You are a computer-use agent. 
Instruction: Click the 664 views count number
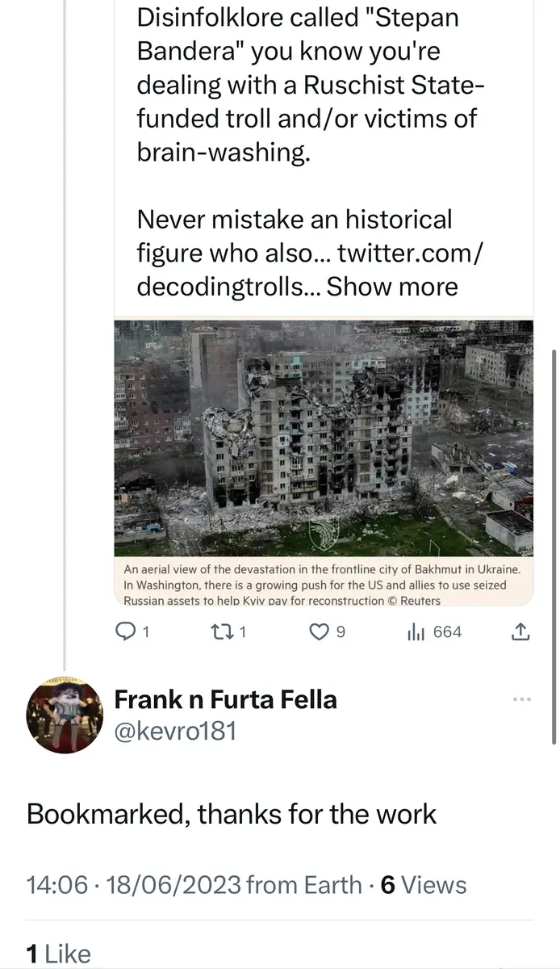(x=448, y=632)
